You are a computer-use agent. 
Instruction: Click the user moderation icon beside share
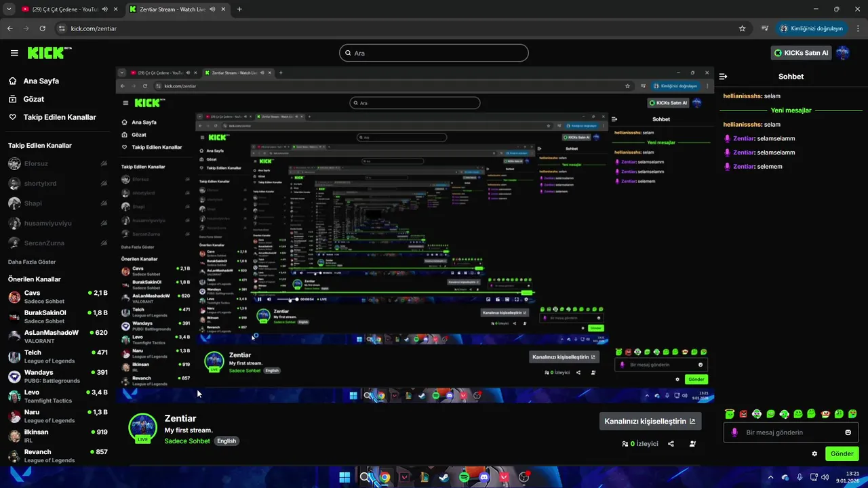pyautogui.click(x=692, y=444)
